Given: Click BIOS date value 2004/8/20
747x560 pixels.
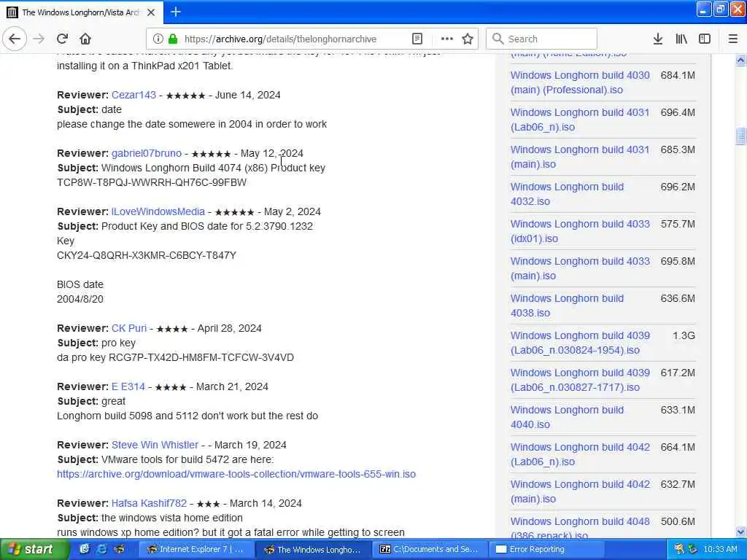Looking at the screenshot, I should tap(80, 299).
